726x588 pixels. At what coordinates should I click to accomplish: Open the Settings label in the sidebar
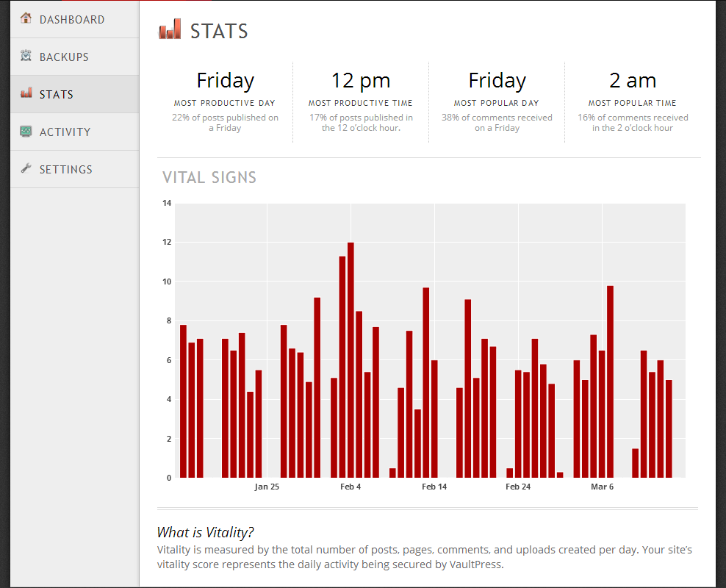point(66,170)
